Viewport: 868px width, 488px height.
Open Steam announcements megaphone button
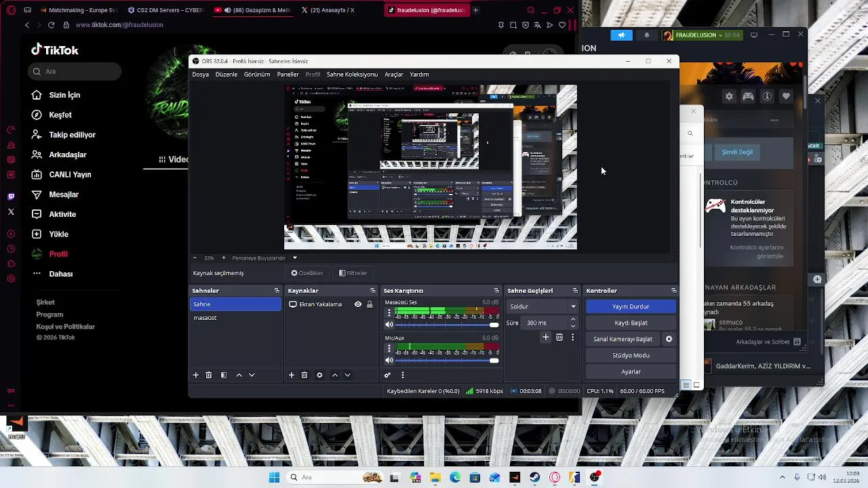(621, 35)
